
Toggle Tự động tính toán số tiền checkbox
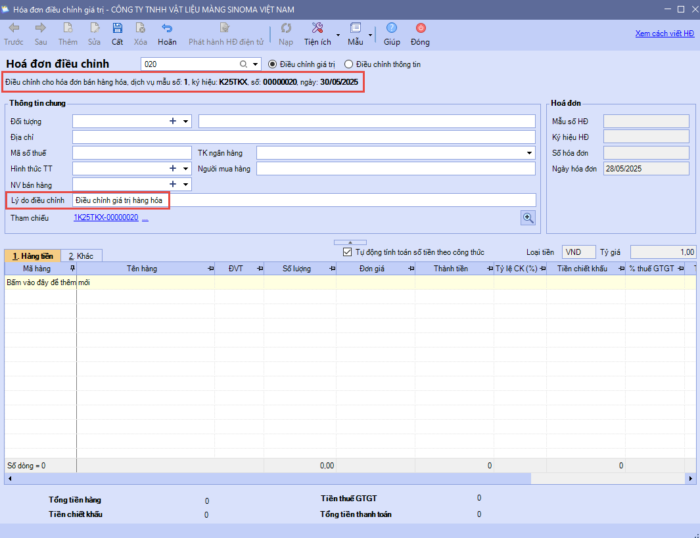coord(347,253)
